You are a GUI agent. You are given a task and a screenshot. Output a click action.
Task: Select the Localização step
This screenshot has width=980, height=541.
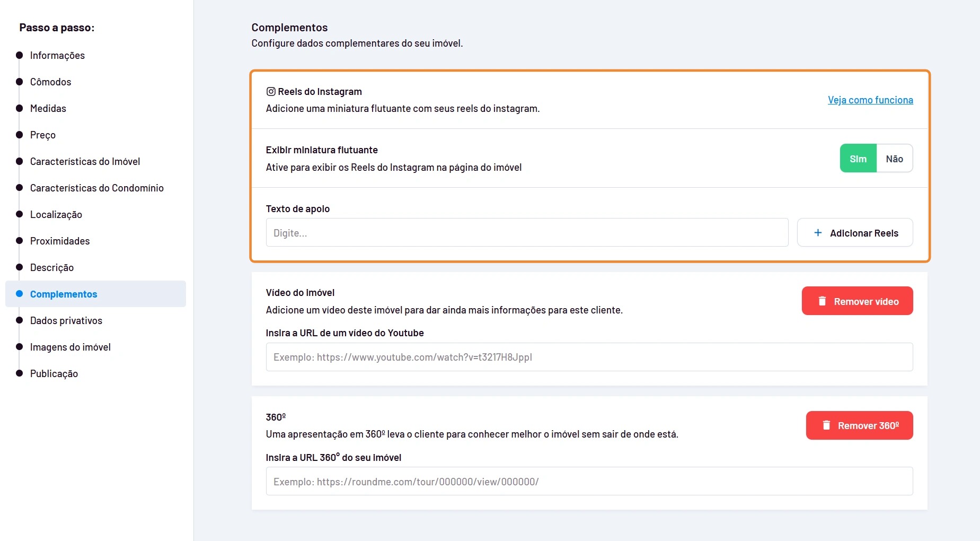click(56, 214)
